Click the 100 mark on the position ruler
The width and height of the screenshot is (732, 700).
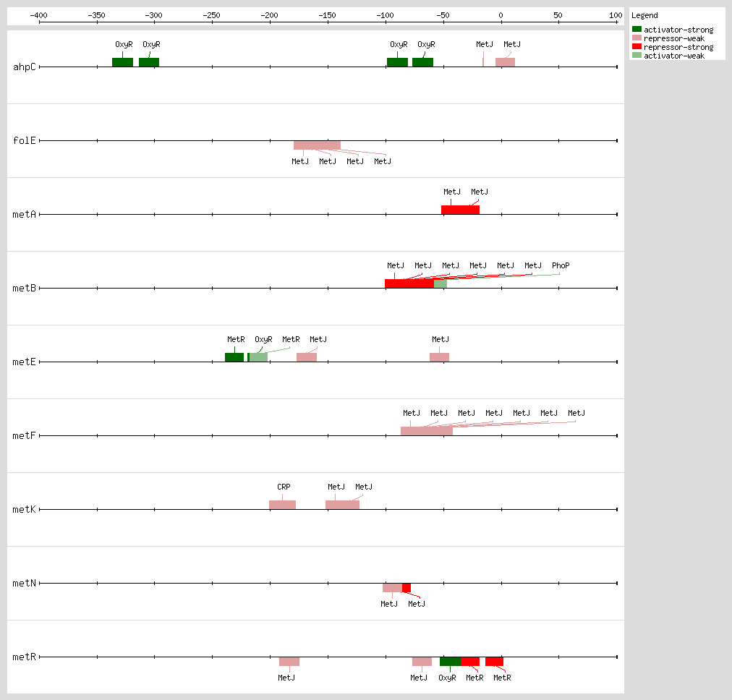[x=616, y=15]
